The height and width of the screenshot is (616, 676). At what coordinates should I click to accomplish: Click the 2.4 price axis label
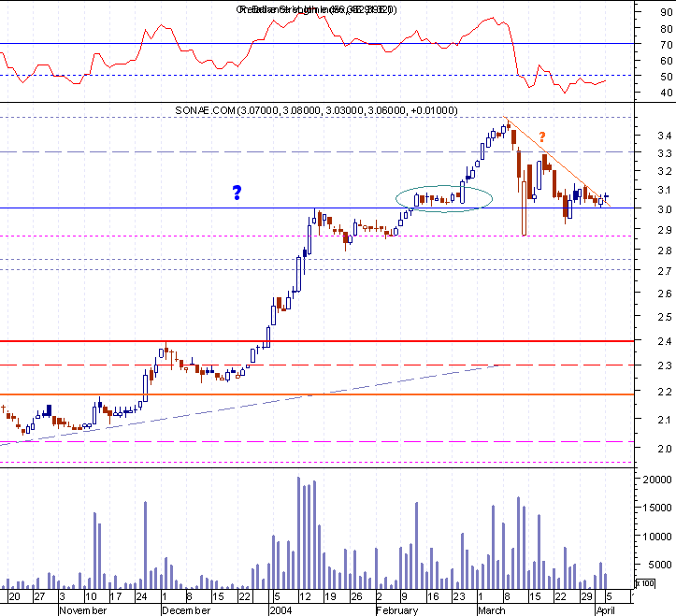665,341
